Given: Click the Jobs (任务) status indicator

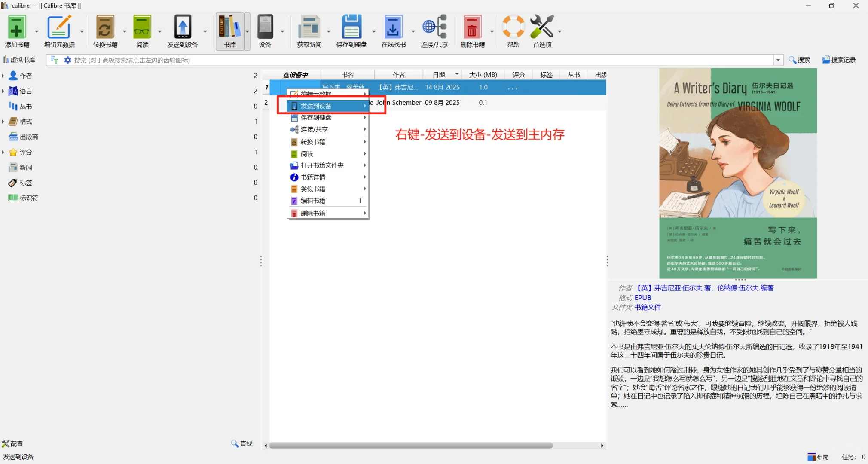Looking at the screenshot, I should click(x=853, y=457).
